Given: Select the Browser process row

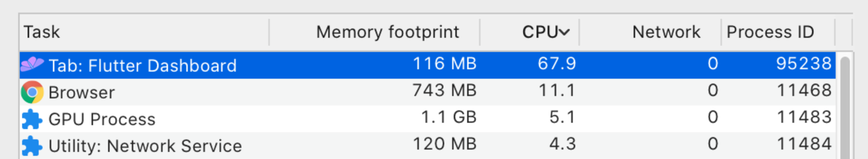Looking at the screenshot, I should pos(428,92).
